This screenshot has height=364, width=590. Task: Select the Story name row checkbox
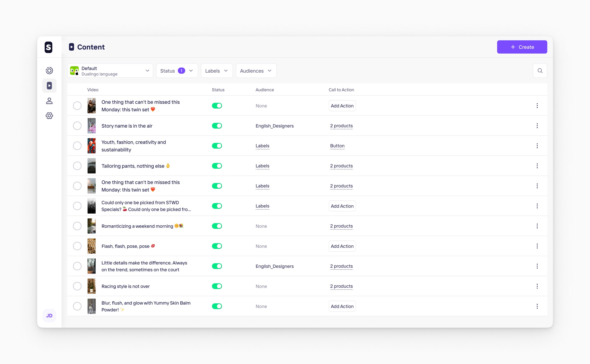click(77, 126)
